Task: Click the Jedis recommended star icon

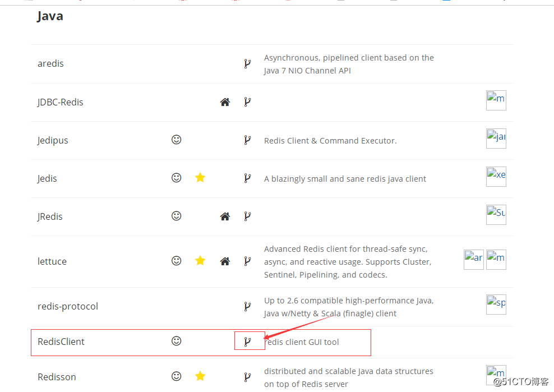Action: click(200, 177)
